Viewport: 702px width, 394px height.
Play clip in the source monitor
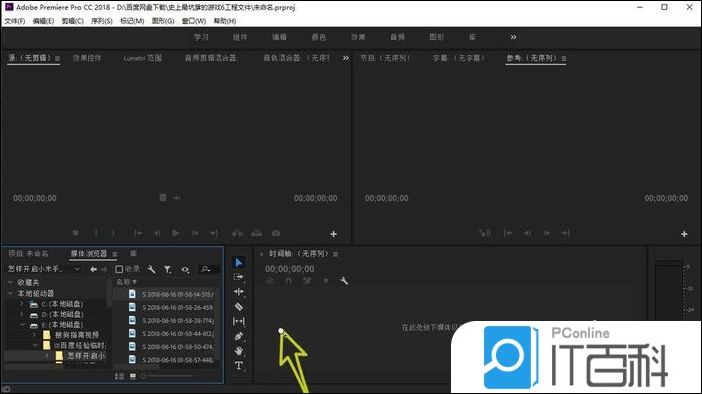pyautogui.click(x=176, y=233)
